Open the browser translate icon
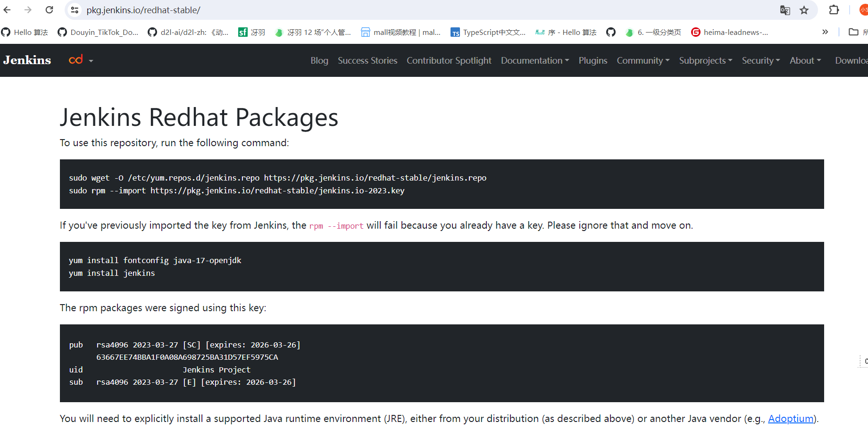The width and height of the screenshot is (868, 430). click(x=785, y=10)
